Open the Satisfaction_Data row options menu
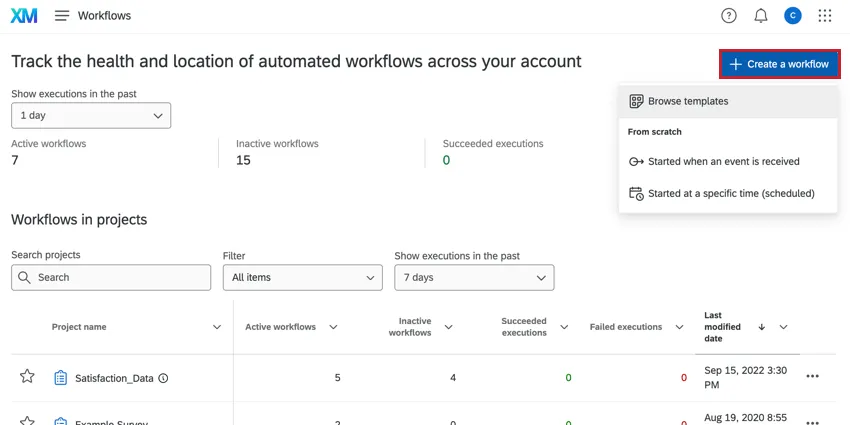The height and width of the screenshot is (425, 850). click(x=812, y=377)
